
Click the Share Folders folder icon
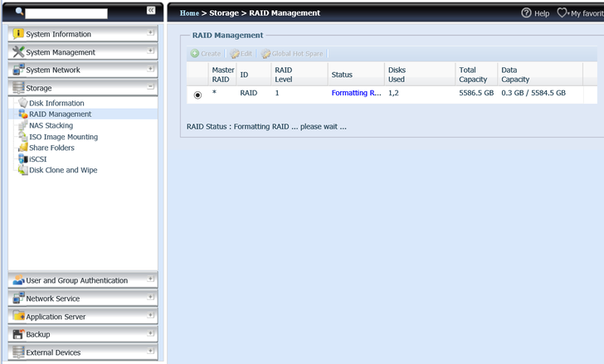pyautogui.click(x=22, y=148)
